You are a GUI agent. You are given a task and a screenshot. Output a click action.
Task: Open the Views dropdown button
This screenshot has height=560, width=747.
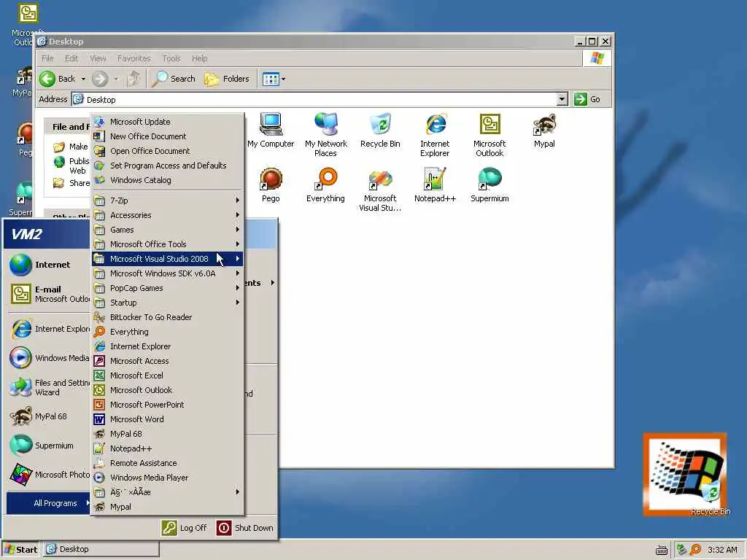coord(274,79)
